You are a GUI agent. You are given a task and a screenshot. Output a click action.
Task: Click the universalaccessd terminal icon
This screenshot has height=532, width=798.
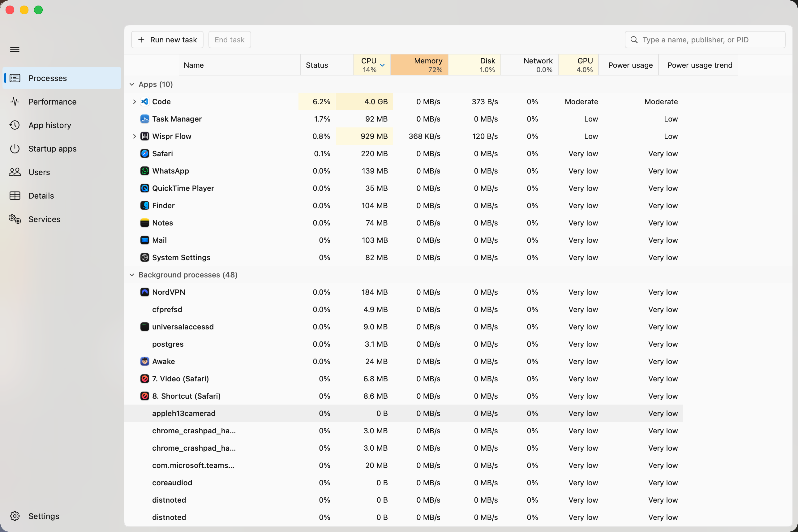(144, 326)
